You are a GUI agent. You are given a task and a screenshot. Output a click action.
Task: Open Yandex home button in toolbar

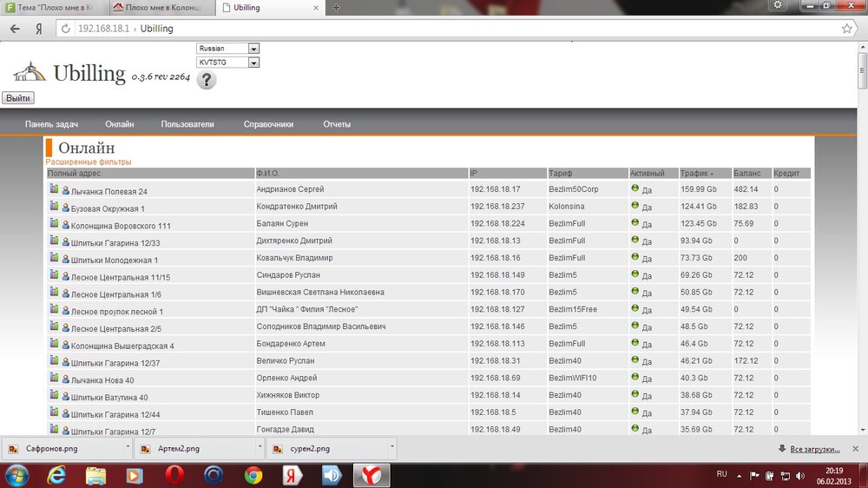click(x=39, y=29)
